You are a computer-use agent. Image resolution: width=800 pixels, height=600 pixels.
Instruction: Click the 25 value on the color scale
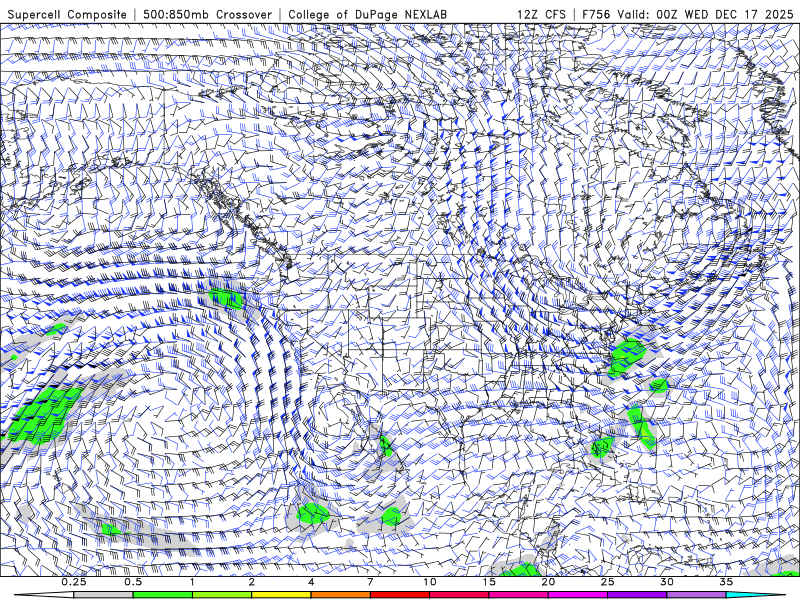608,582
